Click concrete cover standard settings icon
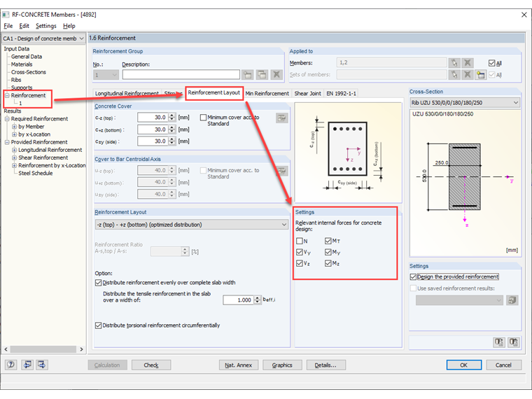The height and width of the screenshot is (399, 532). pos(282,118)
